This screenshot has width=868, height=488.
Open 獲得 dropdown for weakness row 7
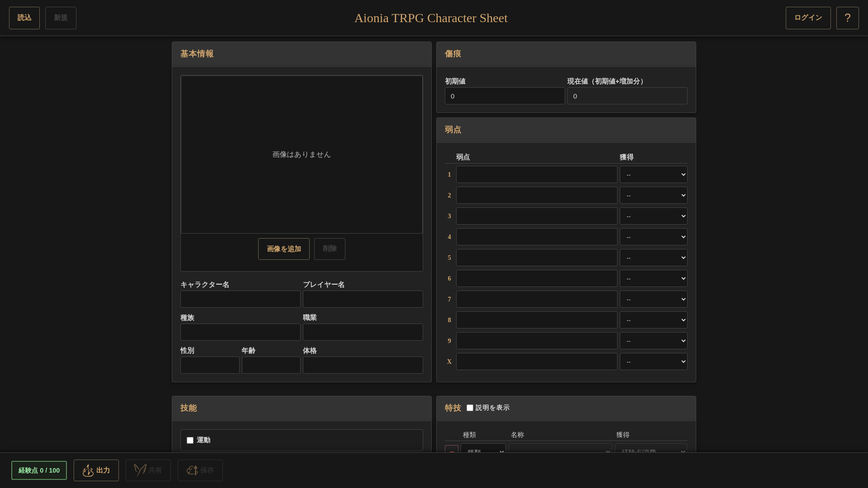(x=654, y=299)
